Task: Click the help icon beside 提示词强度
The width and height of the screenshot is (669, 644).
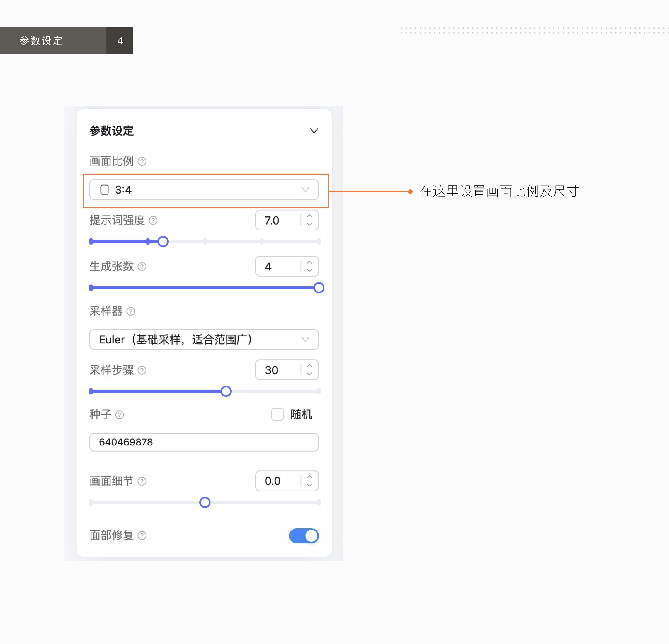Action: [x=153, y=221]
